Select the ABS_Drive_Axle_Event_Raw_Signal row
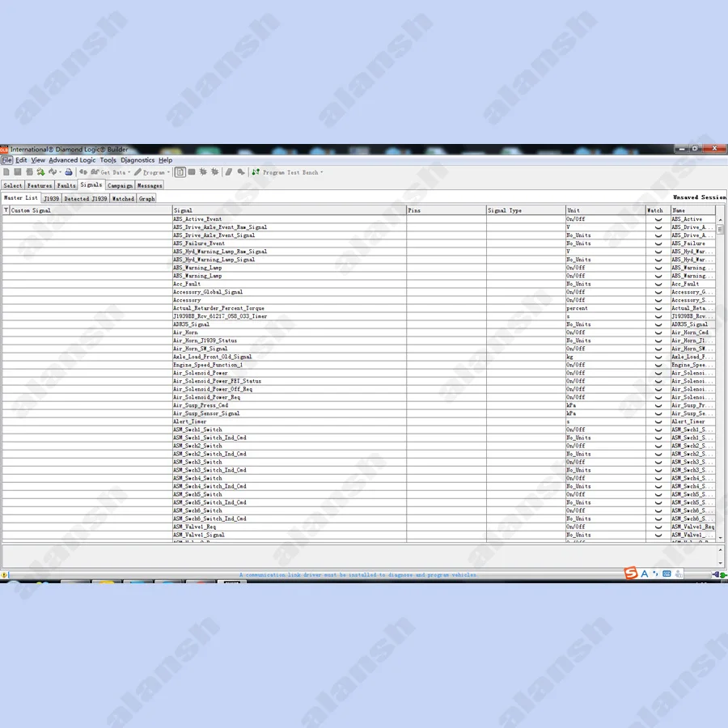This screenshot has height=728, width=728. point(359,227)
